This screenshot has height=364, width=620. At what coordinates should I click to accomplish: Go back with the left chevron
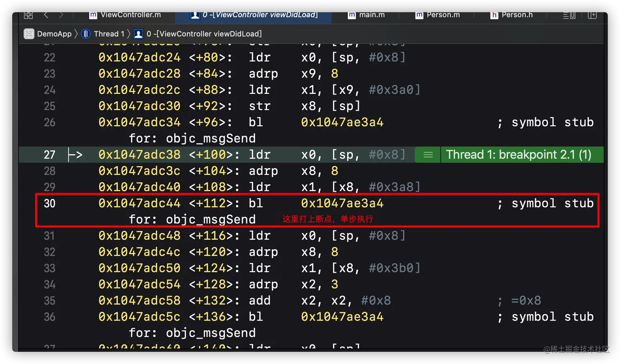[46, 15]
